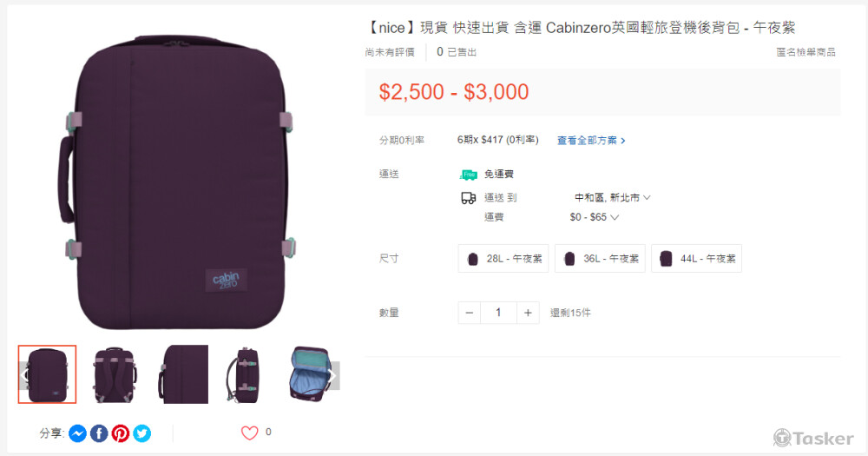
Task: Share the product on Twitter
Action: tap(141, 433)
